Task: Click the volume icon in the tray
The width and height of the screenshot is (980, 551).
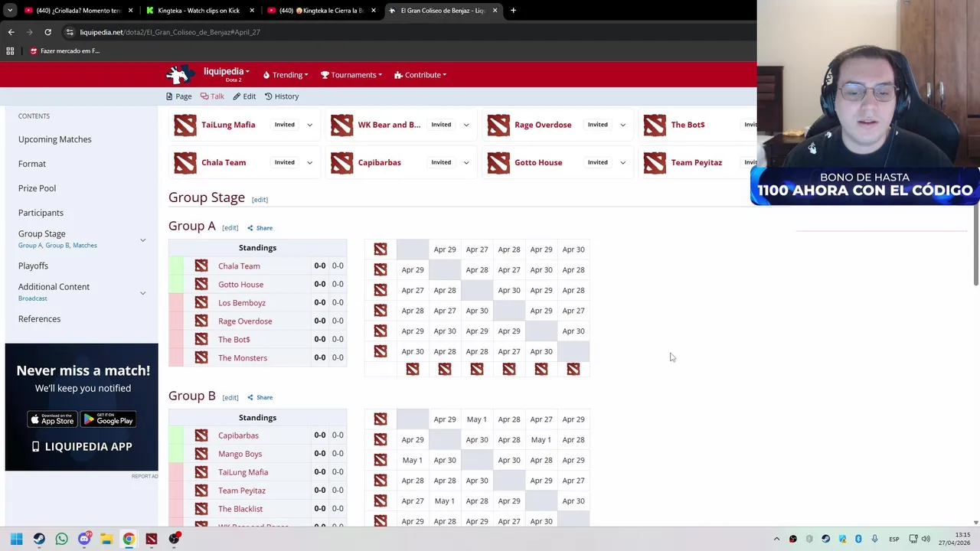Action: [926, 540]
